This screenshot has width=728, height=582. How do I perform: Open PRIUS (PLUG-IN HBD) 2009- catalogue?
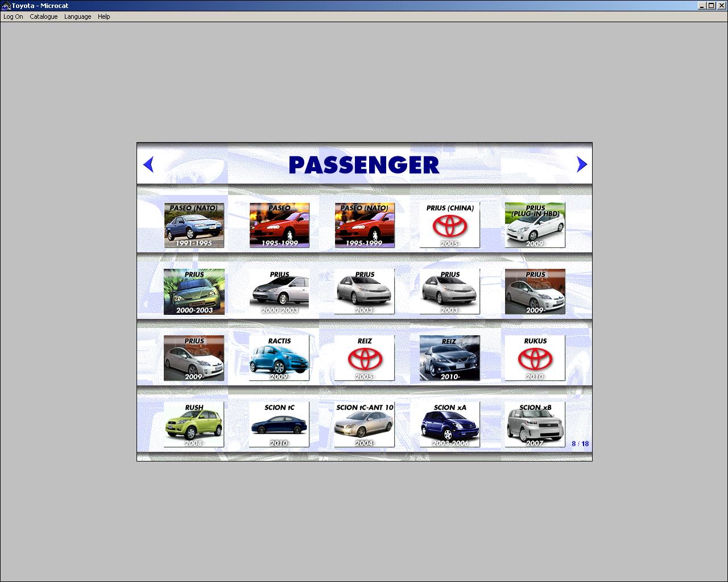[535, 225]
